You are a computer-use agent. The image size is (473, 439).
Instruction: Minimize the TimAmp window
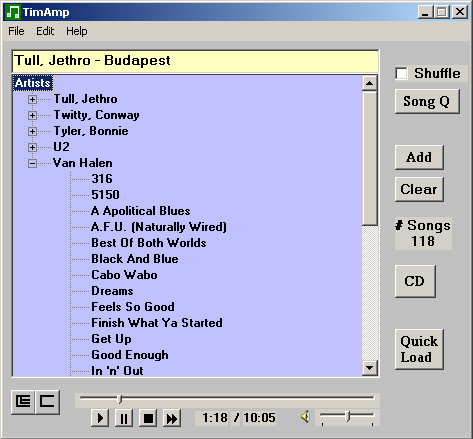pyautogui.click(x=425, y=12)
